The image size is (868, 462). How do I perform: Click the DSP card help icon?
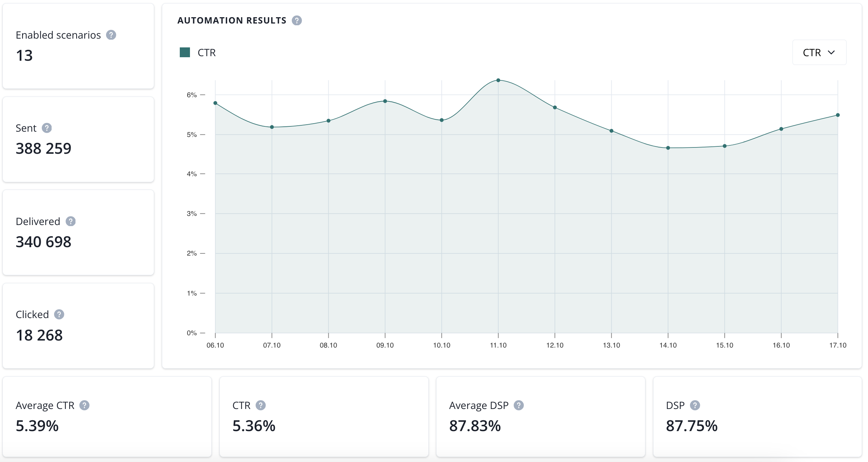tap(695, 405)
